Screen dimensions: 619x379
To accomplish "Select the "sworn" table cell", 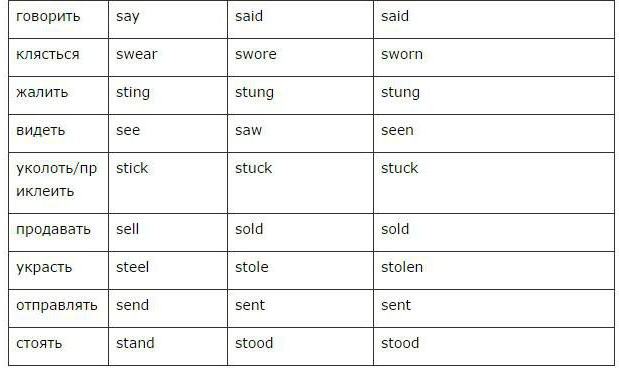I will tap(493, 57).
